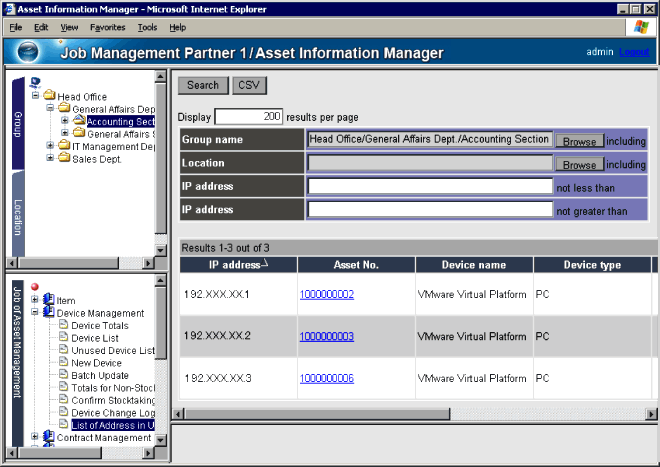Click the Head Office folder icon
Viewport: 660px width, 467px height.
coord(49,96)
